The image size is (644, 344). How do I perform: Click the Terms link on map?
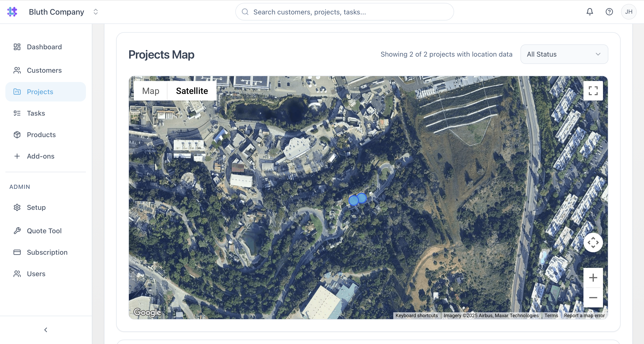[x=551, y=315]
